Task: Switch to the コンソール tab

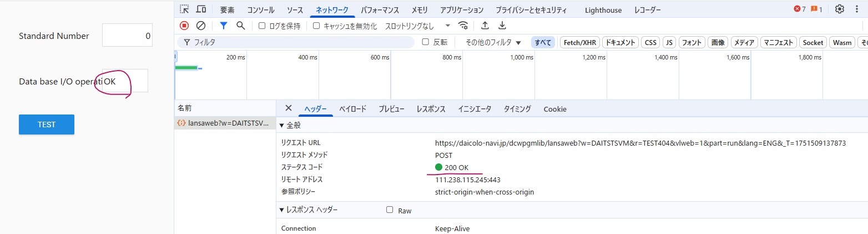Action: 260,10
